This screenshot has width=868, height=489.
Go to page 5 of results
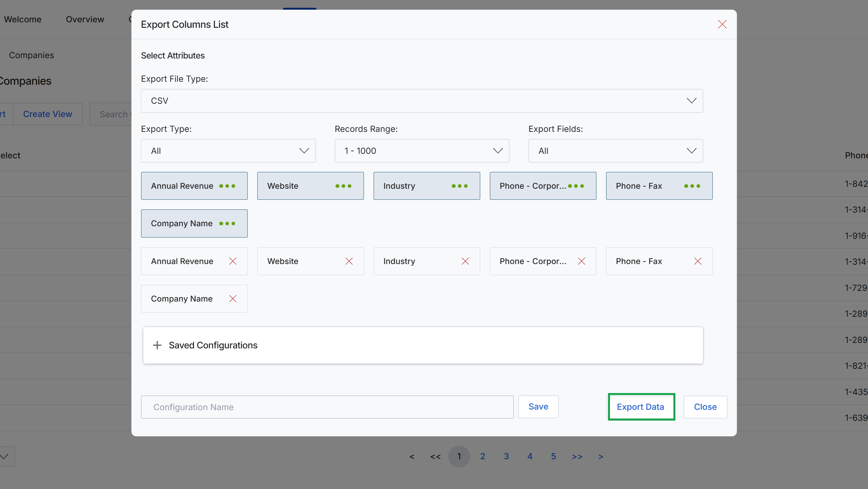[553, 456]
